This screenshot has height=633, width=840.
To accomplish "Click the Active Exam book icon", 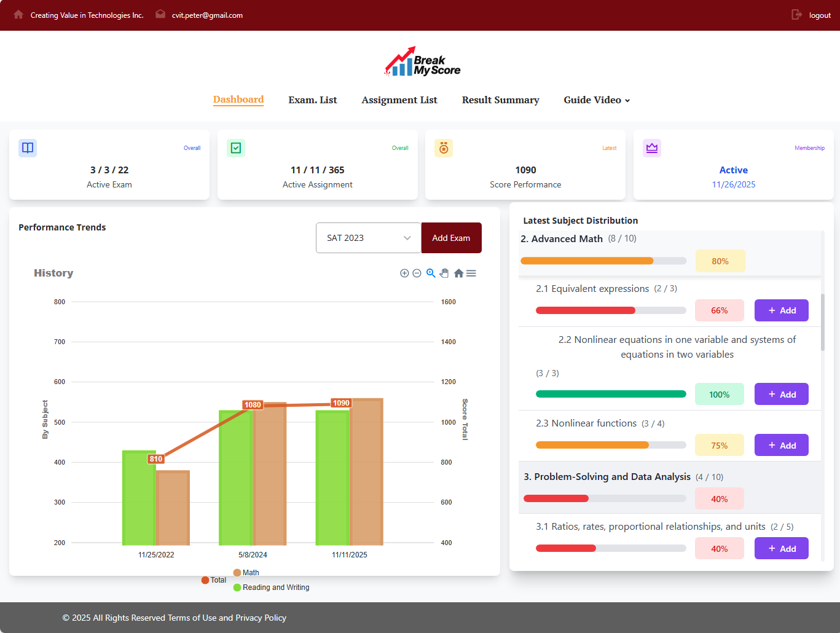I will tap(27, 147).
